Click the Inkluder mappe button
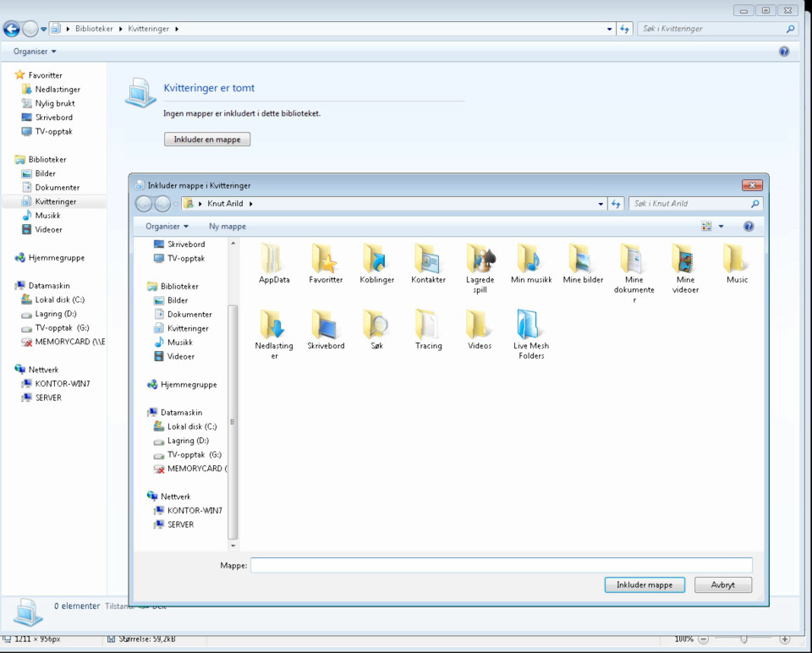The image size is (812, 653). click(645, 584)
